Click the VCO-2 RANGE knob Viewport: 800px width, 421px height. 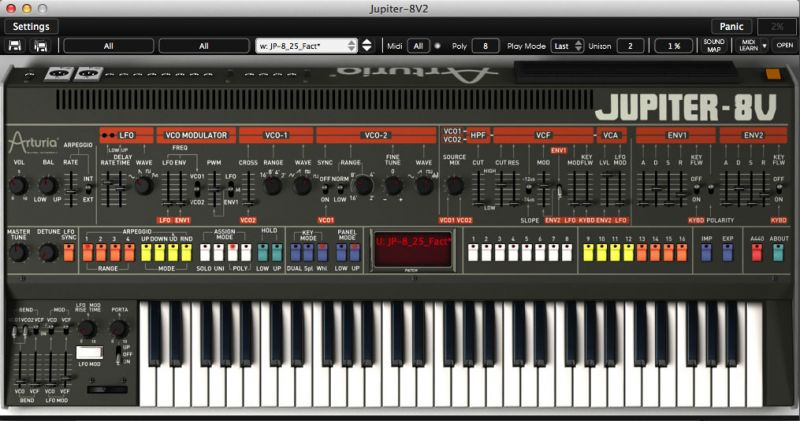(363, 185)
